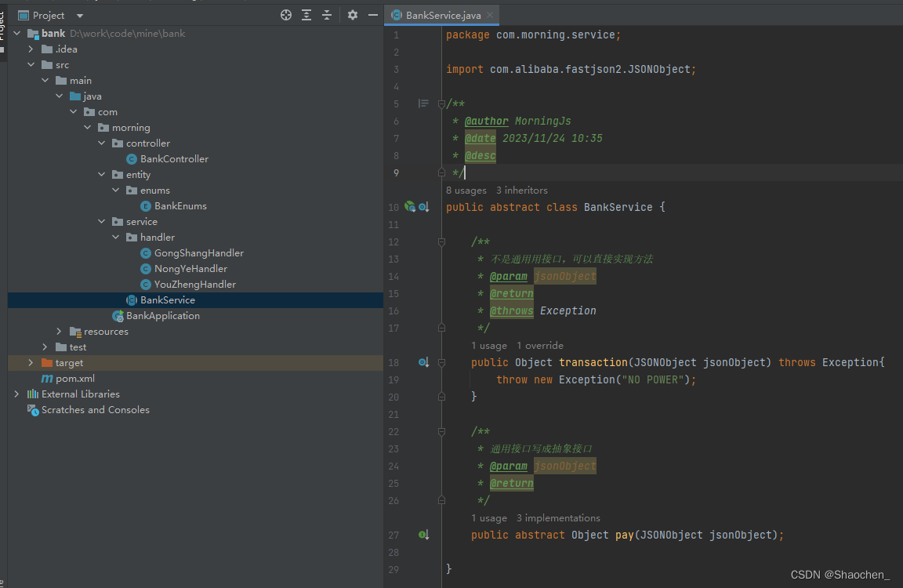Click the Collapse All icon in Project toolbar
This screenshot has width=903, height=588.
coord(327,15)
